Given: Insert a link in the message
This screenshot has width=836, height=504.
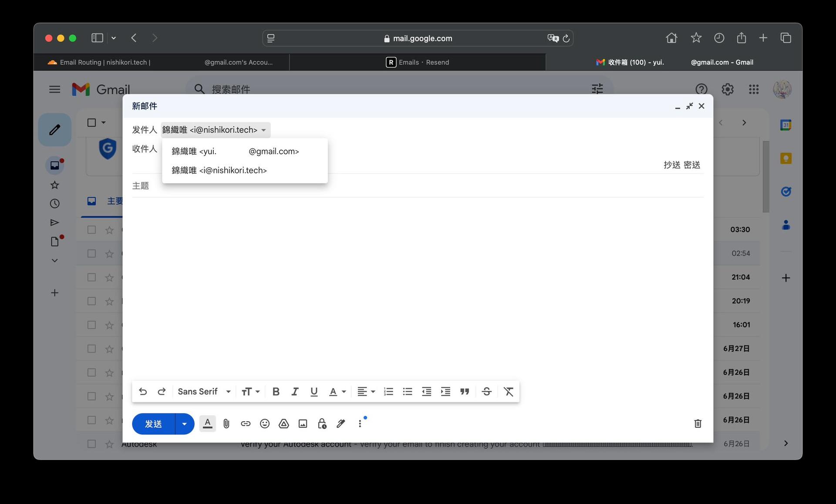Looking at the screenshot, I should [246, 423].
